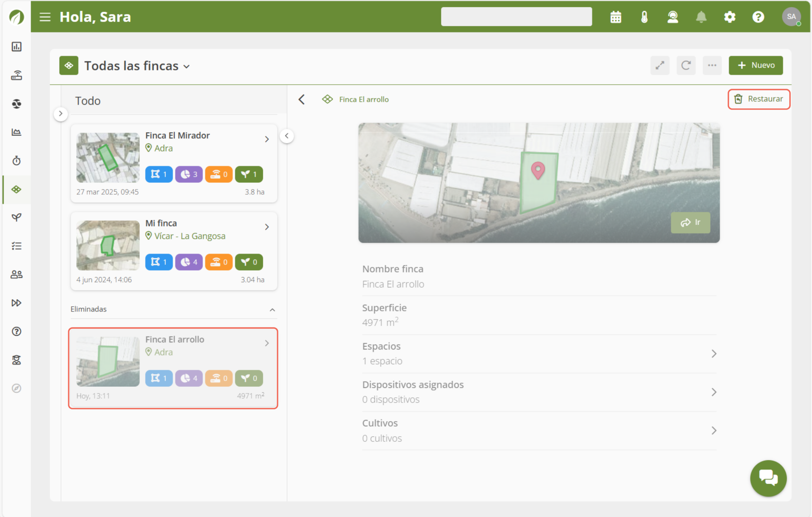Open settings gear in header
This screenshot has height=517, width=812.
point(730,17)
